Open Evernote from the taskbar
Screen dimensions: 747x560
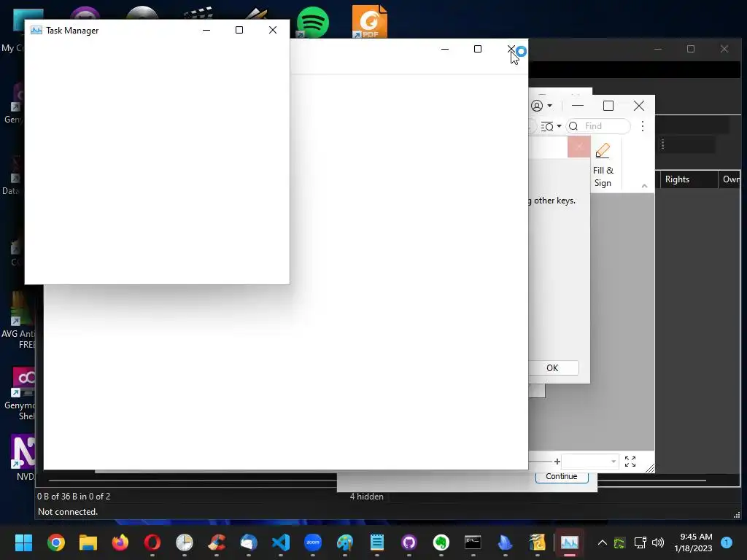click(441, 542)
